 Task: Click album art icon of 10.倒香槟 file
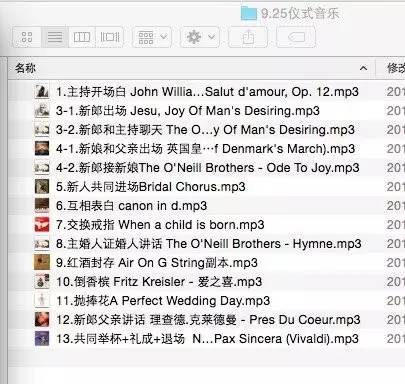42,282
